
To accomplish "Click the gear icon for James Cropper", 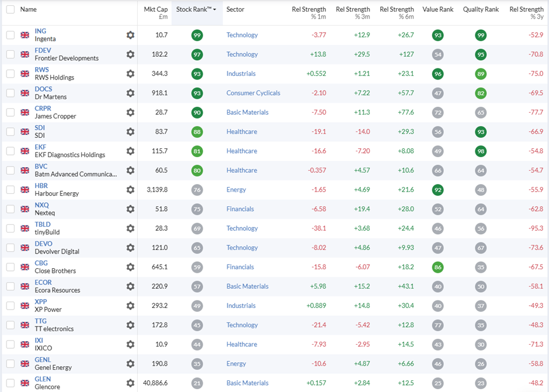I will [130, 112].
